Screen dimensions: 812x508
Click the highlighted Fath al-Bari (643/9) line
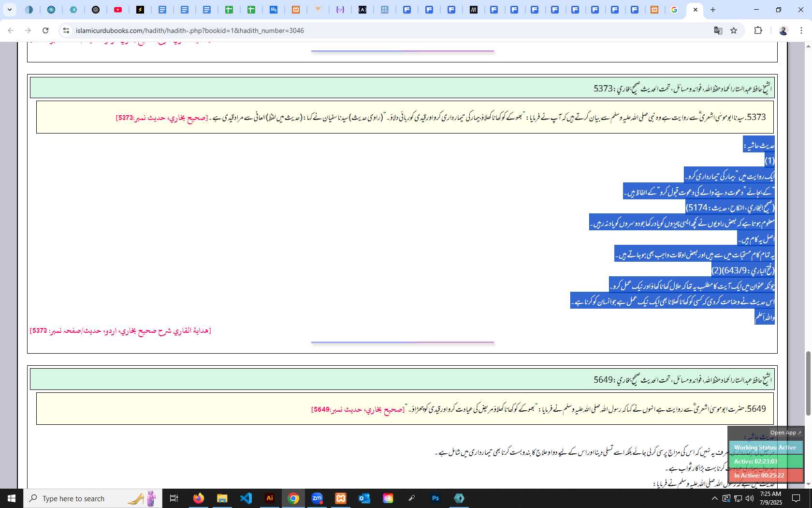743,270
